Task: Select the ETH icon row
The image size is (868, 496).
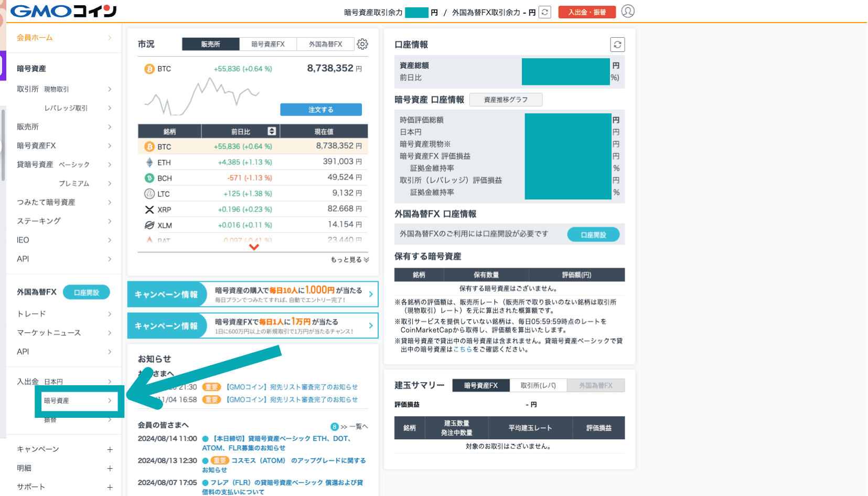Action: click(x=149, y=162)
